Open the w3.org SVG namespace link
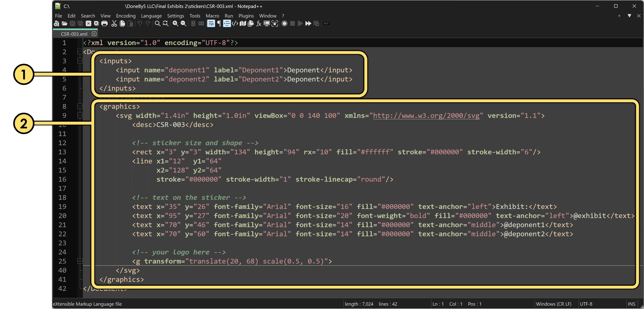This screenshot has height=314, width=644. (426, 115)
